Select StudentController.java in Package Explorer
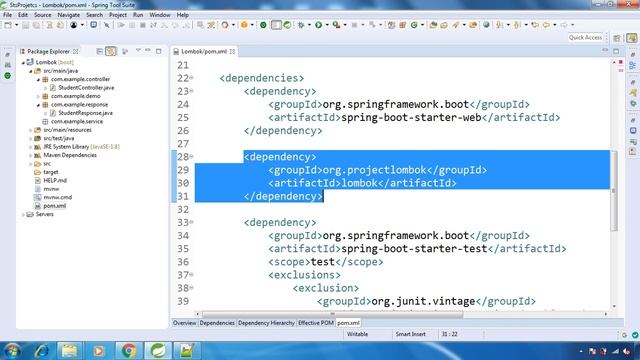This screenshot has width=640, height=360. [x=86, y=88]
